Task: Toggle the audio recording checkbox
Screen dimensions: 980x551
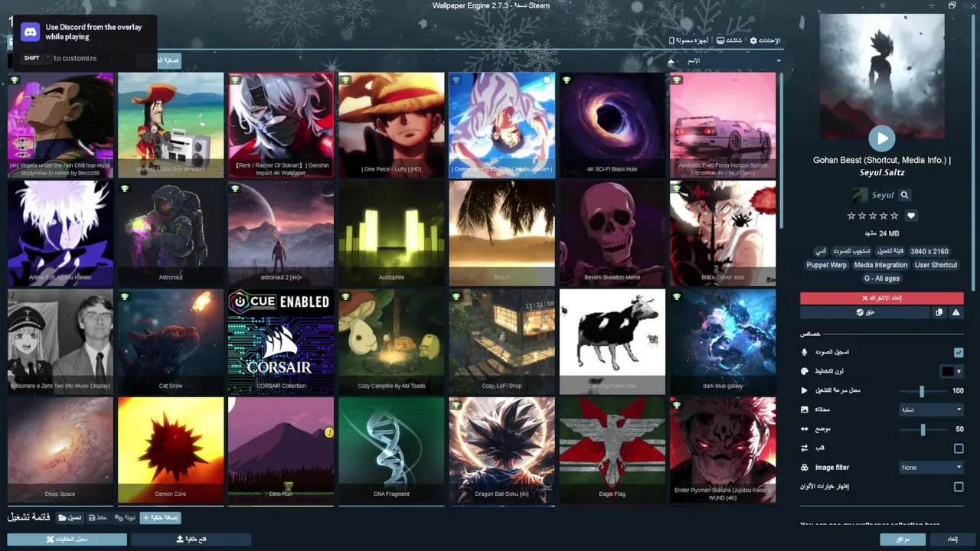Action: coord(958,352)
